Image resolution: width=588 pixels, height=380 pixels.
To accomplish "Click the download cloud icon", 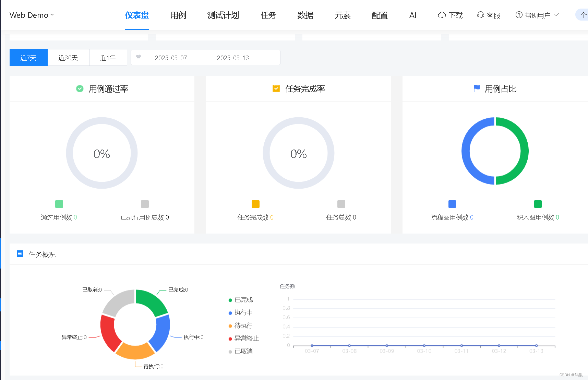I will click(442, 15).
